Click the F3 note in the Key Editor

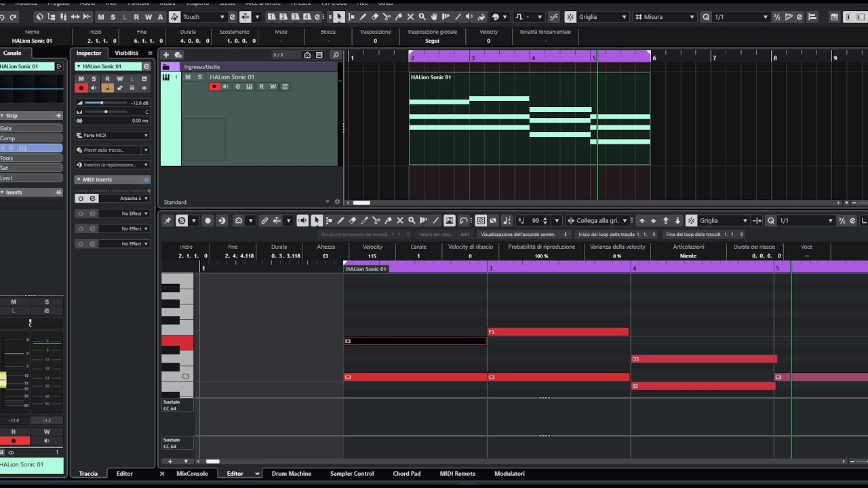(x=558, y=332)
